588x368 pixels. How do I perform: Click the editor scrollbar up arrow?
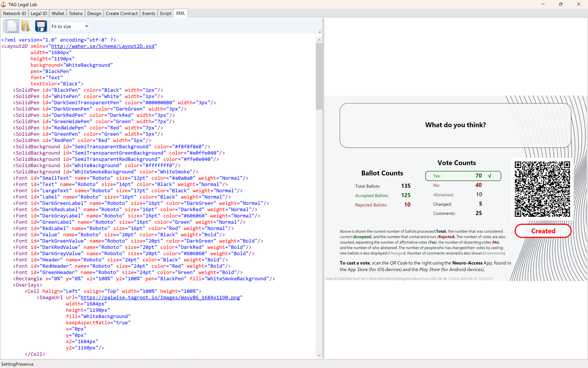[319, 40]
